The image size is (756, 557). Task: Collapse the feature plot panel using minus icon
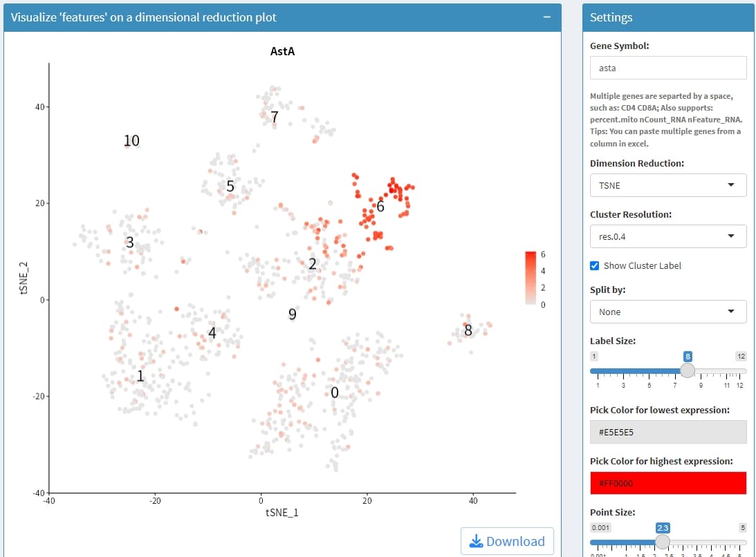click(x=546, y=18)
